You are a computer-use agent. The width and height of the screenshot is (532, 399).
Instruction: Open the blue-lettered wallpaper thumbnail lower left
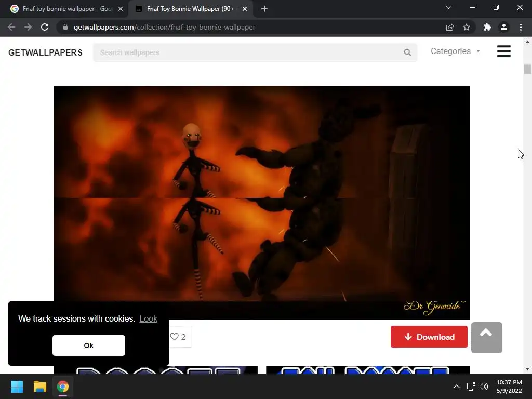(x=156, y=370)
